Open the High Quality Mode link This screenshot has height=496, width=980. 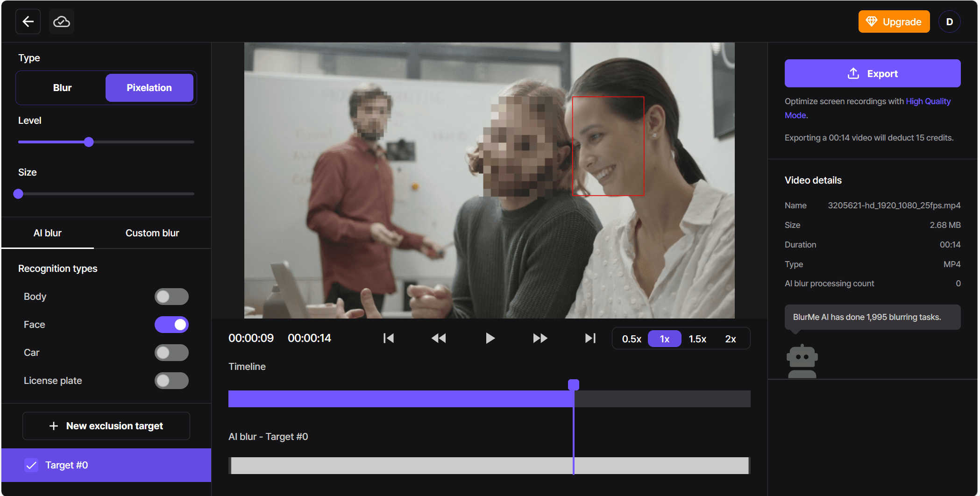[x=928, y=101]
